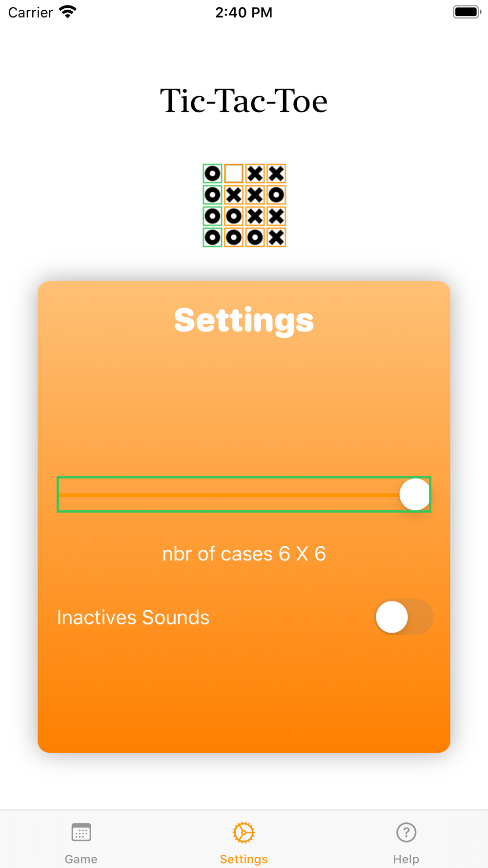This screenshot has height=868, width=488.
Task: Tap the top-right X cell of the logo grid
Action: coord(276,174)
